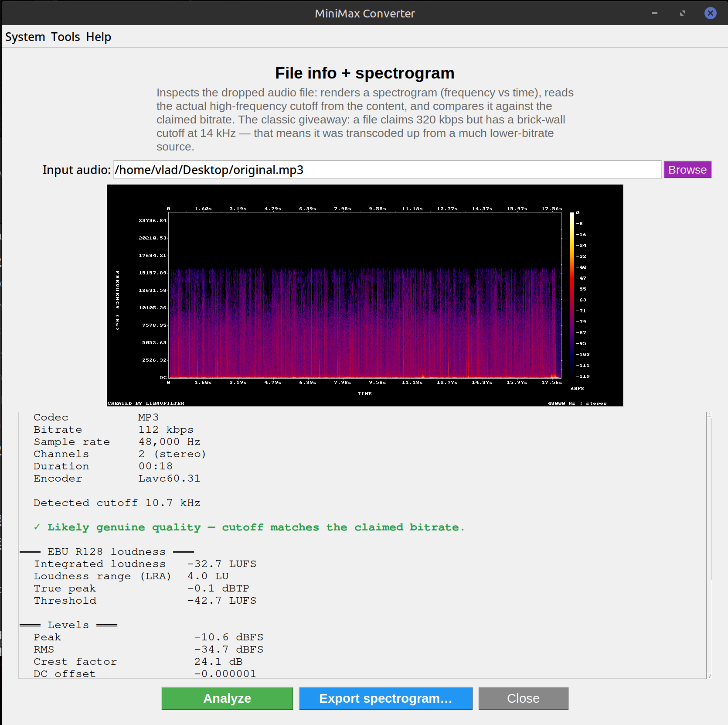Screen dimensions: 728x725
Task: Open the System menu
Action: point(25,37)
